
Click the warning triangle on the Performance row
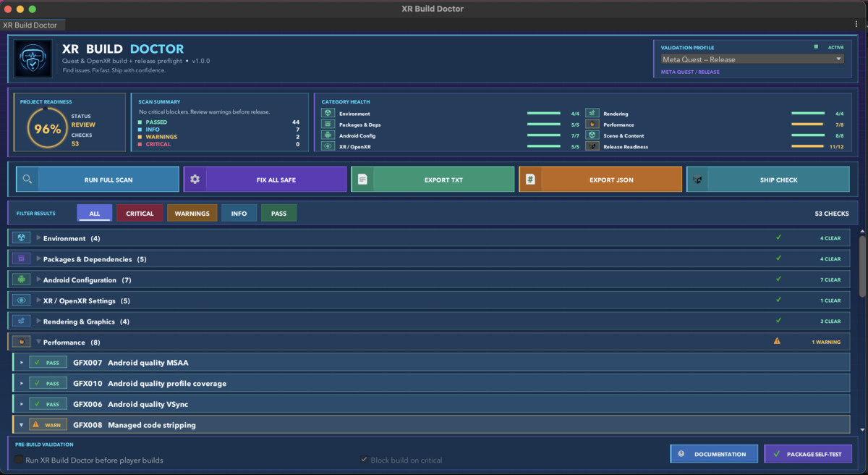[778, 341]
